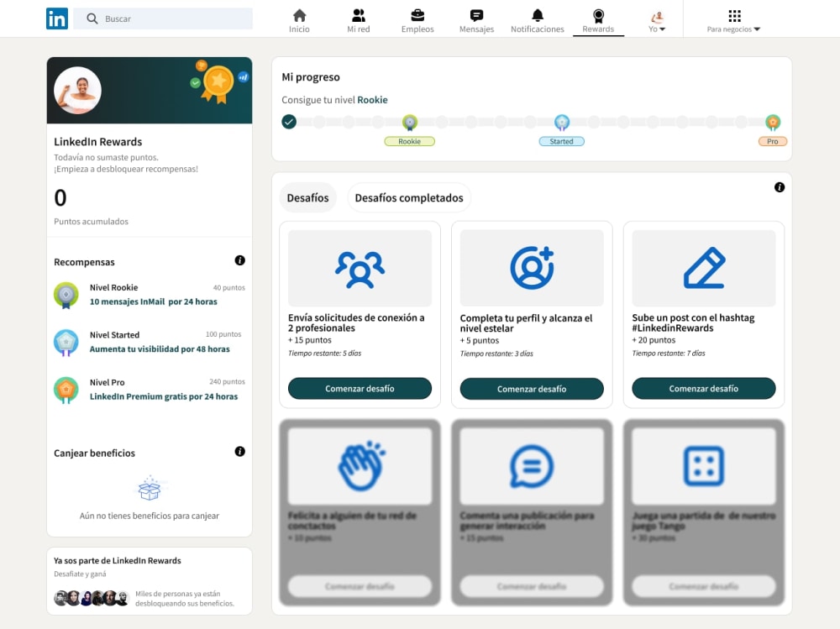Open Mi red network page
840x629 pixels.
tap(359, 21)
